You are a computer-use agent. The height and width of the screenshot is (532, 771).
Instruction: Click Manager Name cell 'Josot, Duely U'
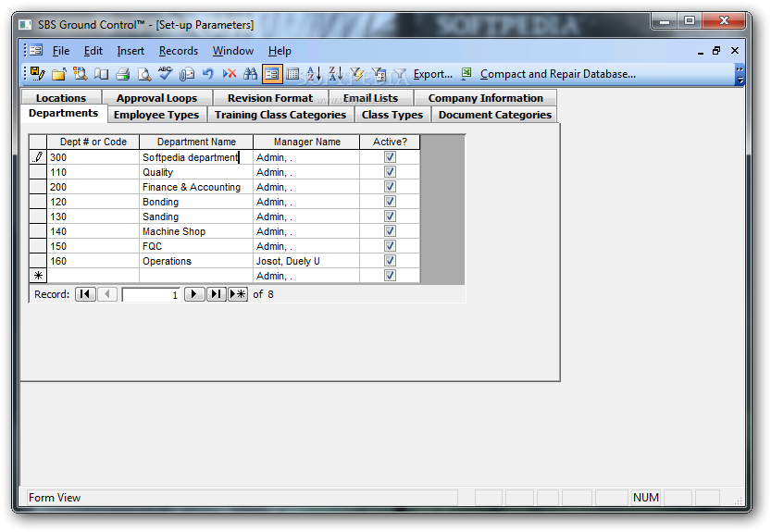pos(306,261)
